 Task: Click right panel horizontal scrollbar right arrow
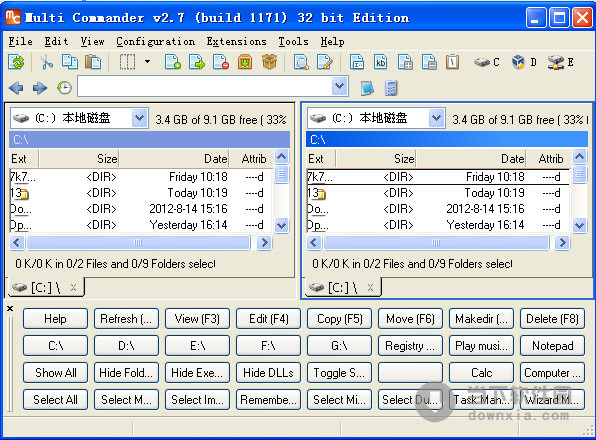pos(562,242)
